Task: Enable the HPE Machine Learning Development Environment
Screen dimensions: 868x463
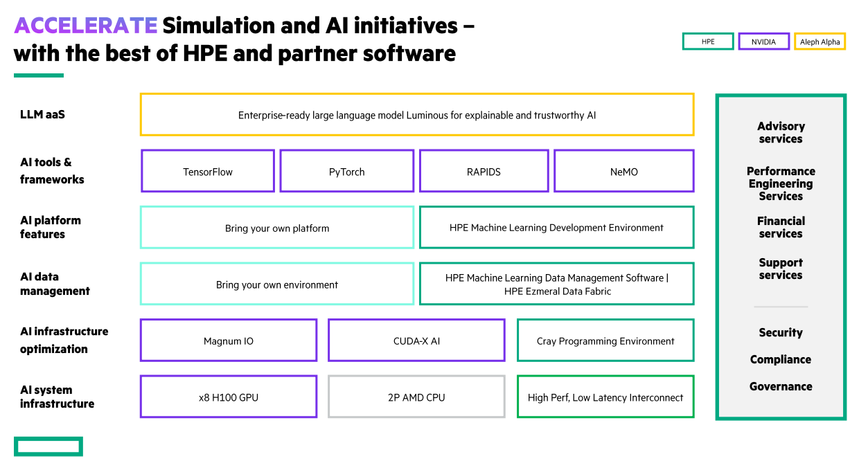Action: (x=556, y=227)
